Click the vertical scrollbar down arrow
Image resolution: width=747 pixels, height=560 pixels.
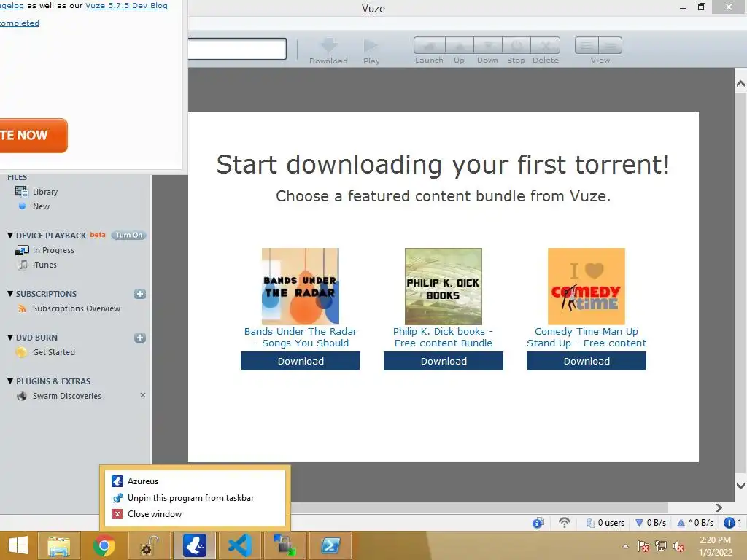tap(740, 486)
